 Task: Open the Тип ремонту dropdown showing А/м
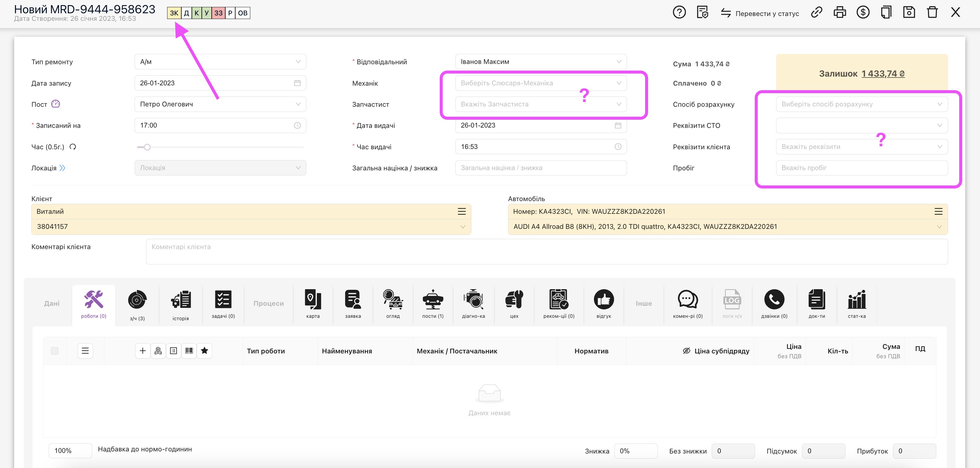click(x=220, y=61)
